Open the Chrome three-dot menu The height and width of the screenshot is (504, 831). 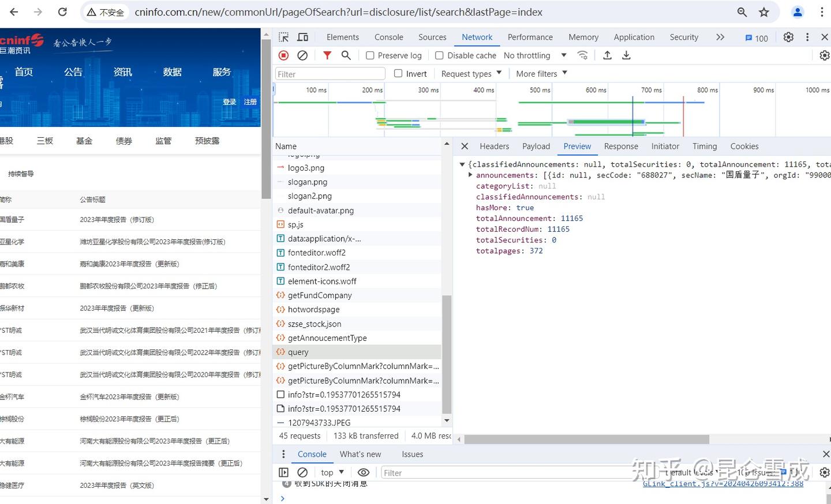pyautogui.click(x=822, y=12)
